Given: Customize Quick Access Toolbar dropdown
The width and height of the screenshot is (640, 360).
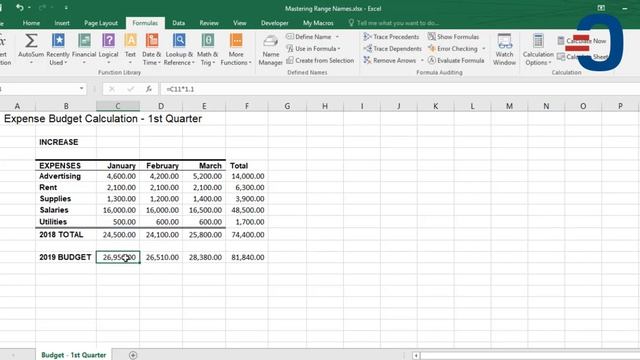Looking at the screenshot, I should 66,8.
